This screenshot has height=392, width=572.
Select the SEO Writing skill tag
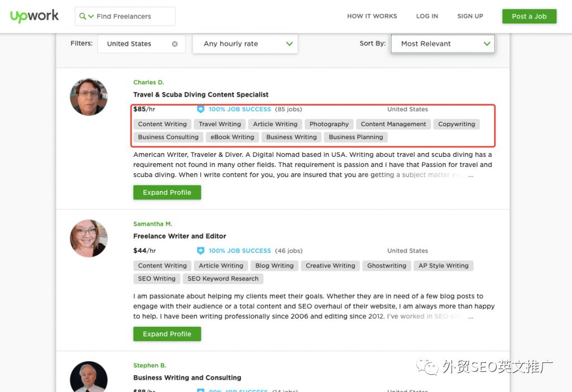[156, 279]
